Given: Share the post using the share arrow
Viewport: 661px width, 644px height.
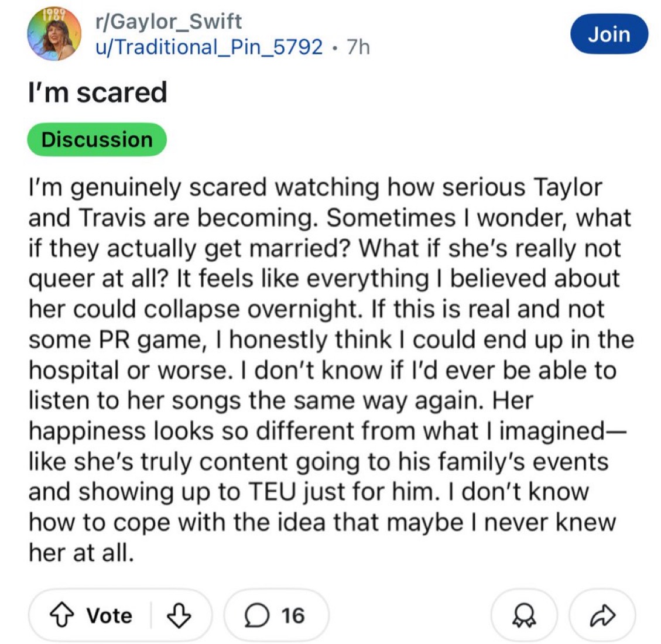Looking at the screenshot, I should tap(602, 615).
